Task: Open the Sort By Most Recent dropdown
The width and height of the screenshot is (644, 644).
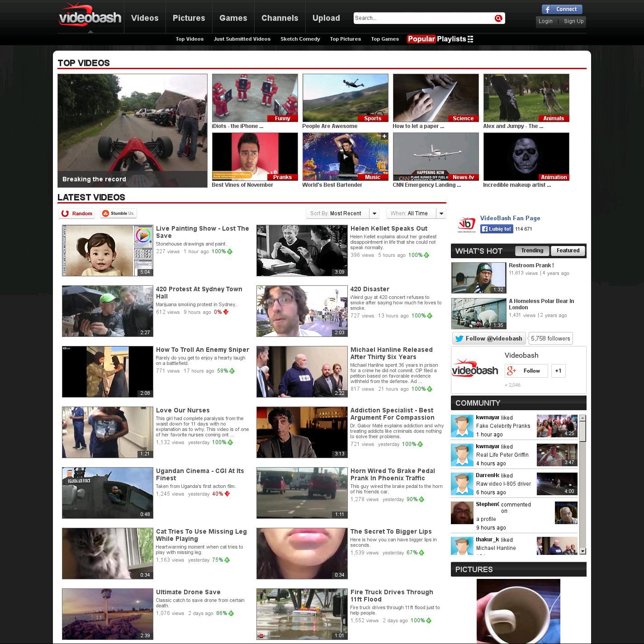Action: click(342, 213)
